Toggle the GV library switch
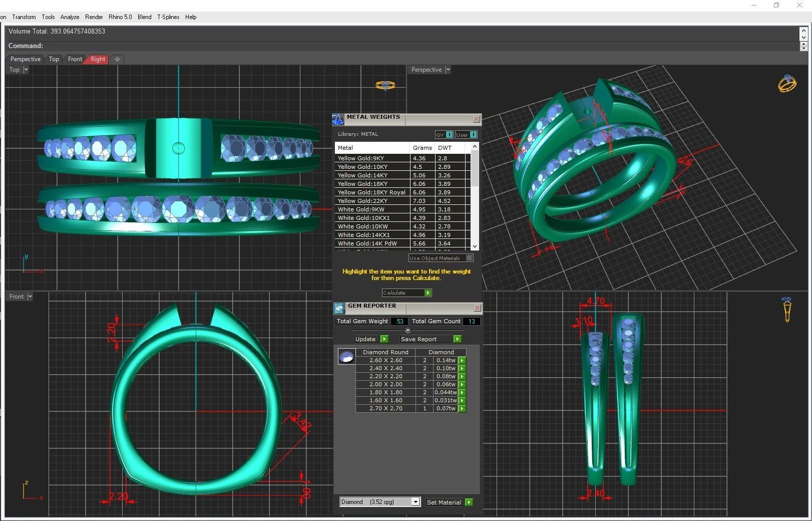Screen dimensions: 812x521 449,135
